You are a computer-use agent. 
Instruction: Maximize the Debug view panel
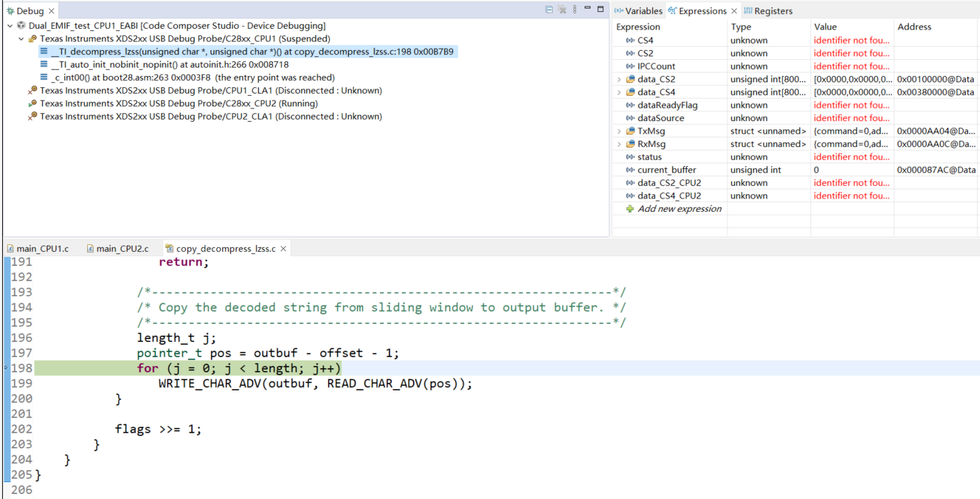point(600,9)
